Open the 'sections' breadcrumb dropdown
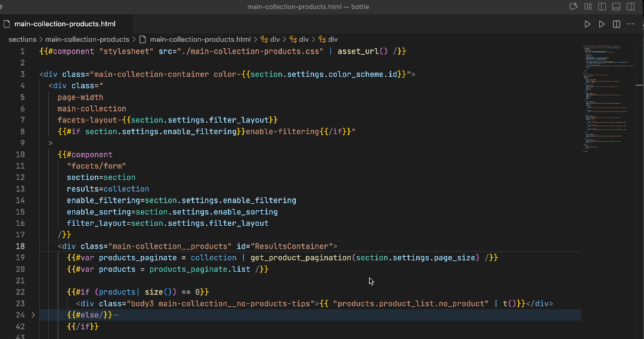644x339 pixels. pos(22,39)
